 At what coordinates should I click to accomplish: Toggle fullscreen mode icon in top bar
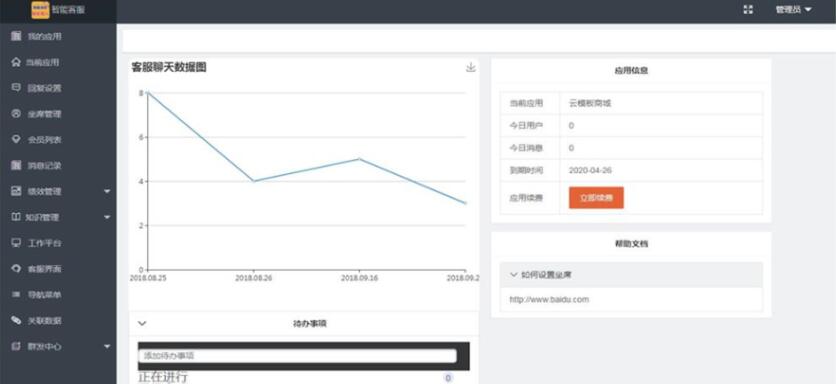[748, 10]
